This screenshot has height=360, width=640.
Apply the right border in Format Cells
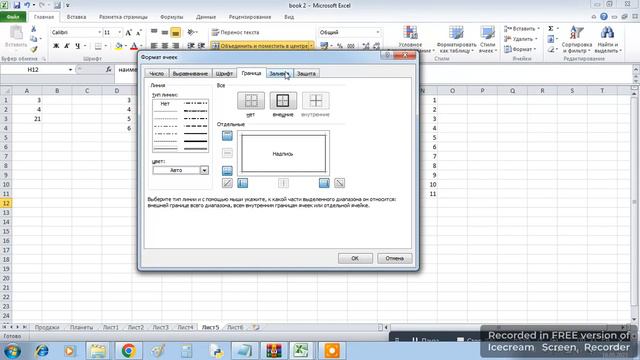tap(324, 183)
